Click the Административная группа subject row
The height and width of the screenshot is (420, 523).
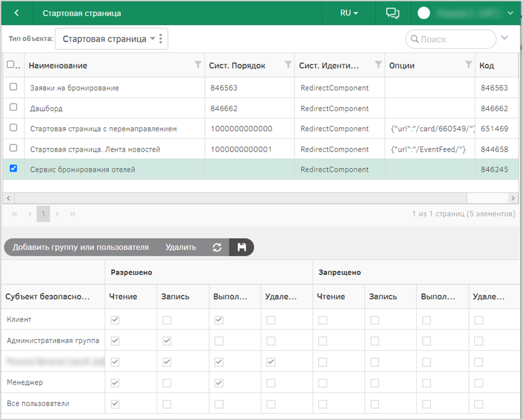pyautogui.click(x=53, y=341)
